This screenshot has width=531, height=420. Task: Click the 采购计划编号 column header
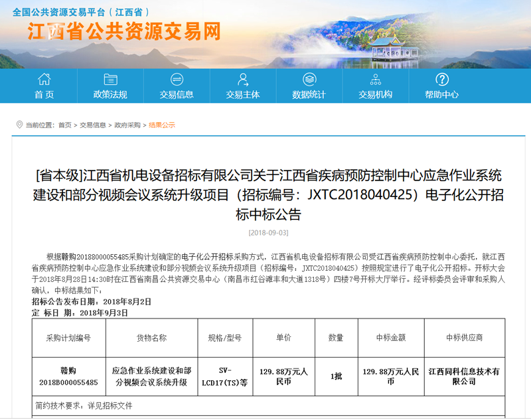[x=69, y=338]
